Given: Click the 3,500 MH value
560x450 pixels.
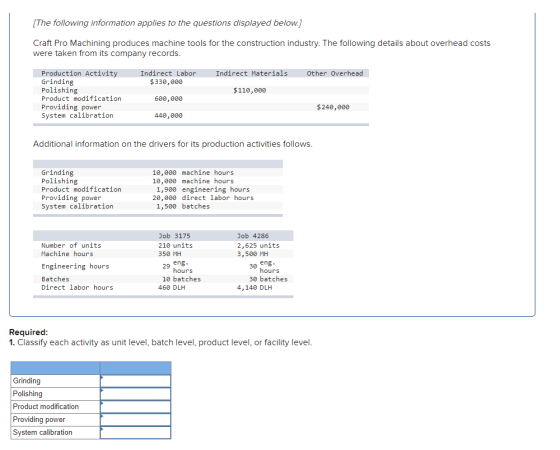Looking at the screenshot, I should (253, 254).
